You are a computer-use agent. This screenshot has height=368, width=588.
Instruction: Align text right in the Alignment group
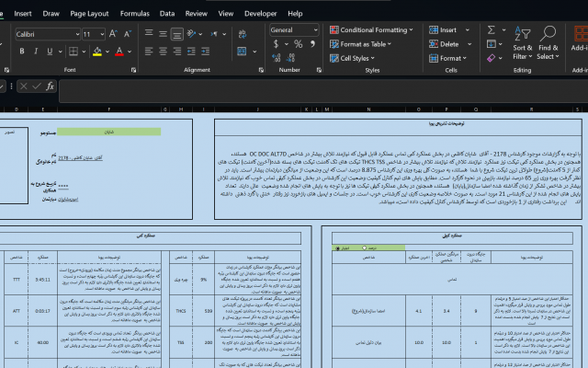coord(176,52)
